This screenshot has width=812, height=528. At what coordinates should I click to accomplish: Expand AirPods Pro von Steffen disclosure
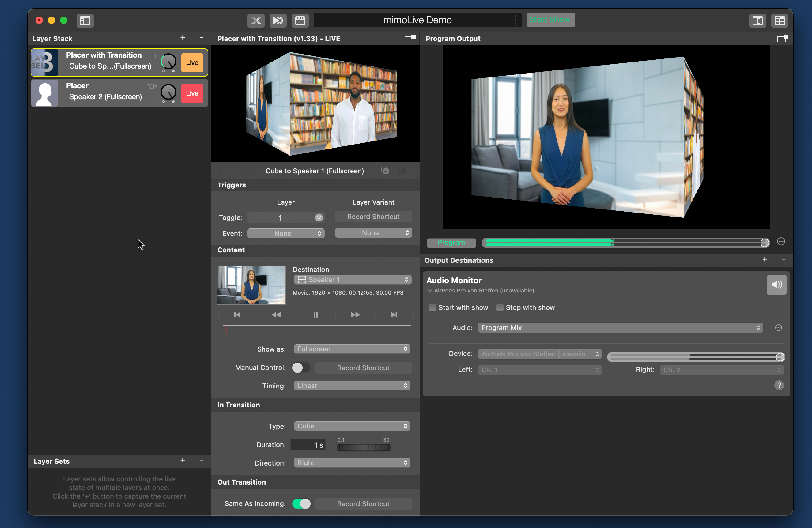click(x=430, y=291)
